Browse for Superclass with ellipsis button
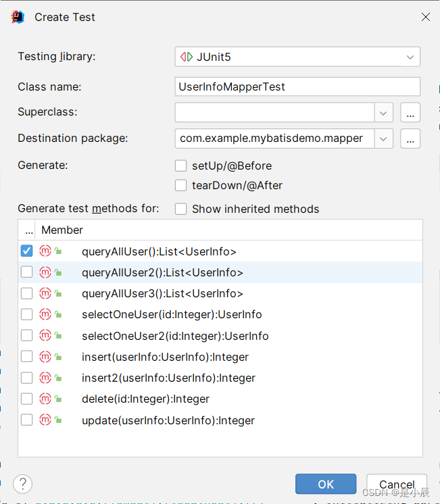The image size is (440, 504). (410, 112)
